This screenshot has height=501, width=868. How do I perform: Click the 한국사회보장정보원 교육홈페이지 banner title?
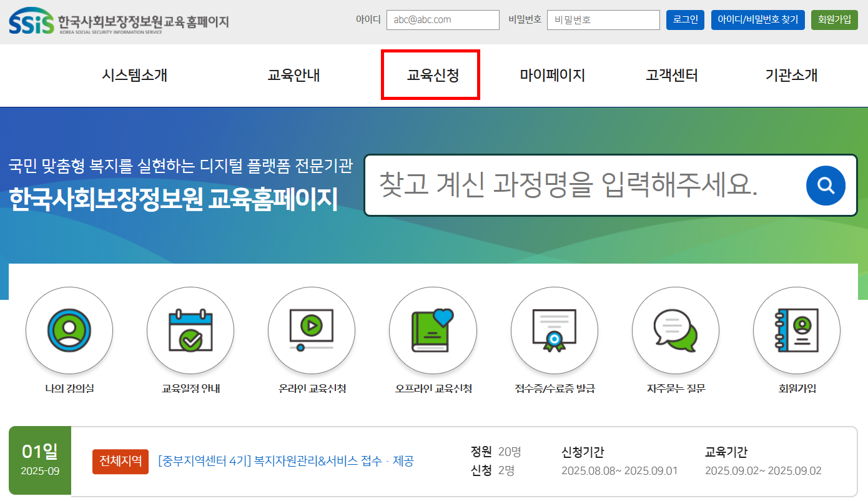pos(173,198)
